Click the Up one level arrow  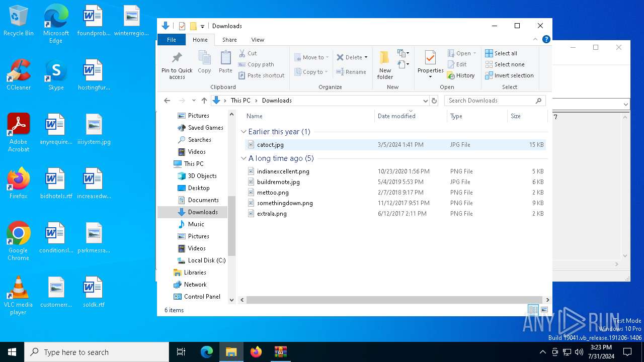click(204, 101)
